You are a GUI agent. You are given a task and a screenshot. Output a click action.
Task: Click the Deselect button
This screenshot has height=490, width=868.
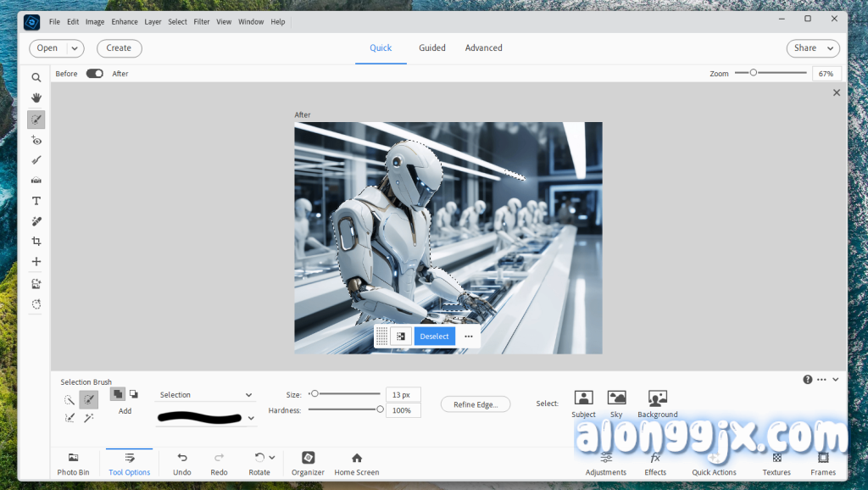(434, 337)
